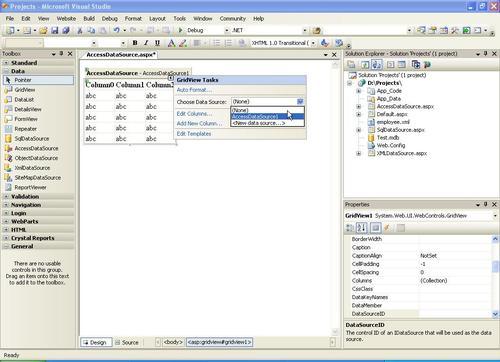Click the CaptionAlign property row
Screen dimensions: 500x362
pos(418,256)
